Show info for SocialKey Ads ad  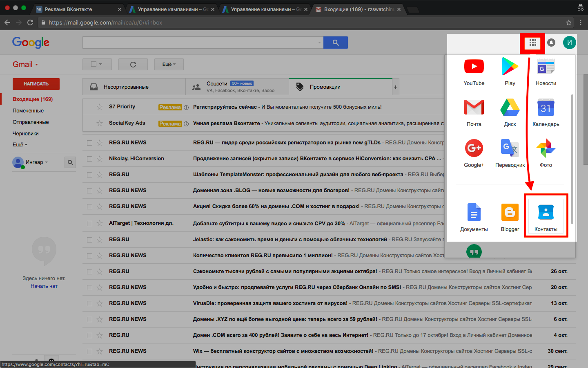[186, 124]
